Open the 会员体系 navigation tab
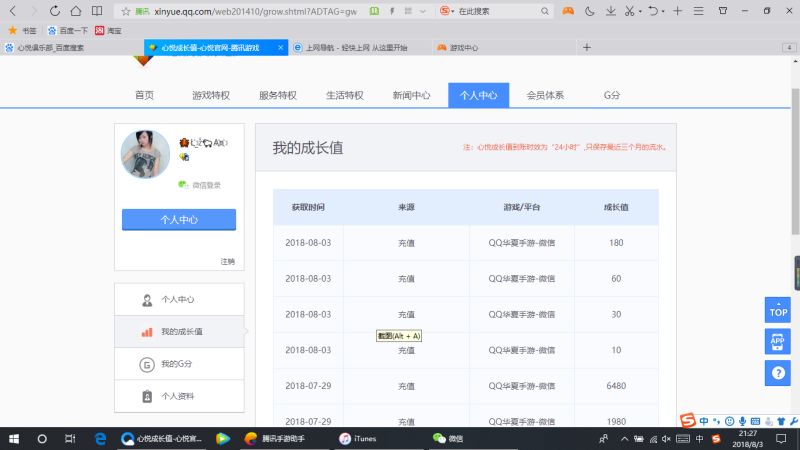 tap(545, 95)
